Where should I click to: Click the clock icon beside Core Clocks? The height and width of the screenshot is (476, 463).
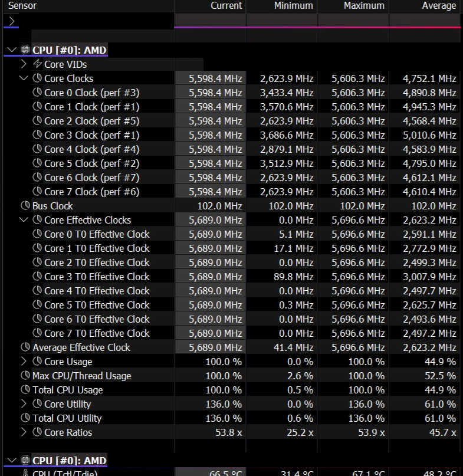[37, 78]
